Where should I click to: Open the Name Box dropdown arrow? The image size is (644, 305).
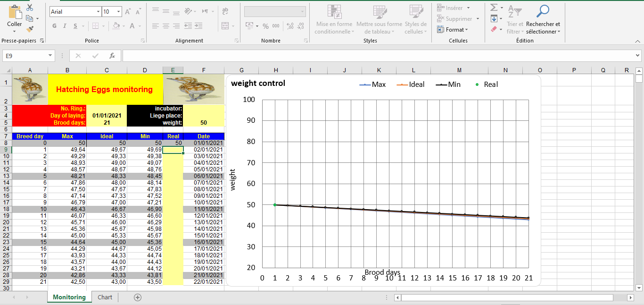point(50,56)
